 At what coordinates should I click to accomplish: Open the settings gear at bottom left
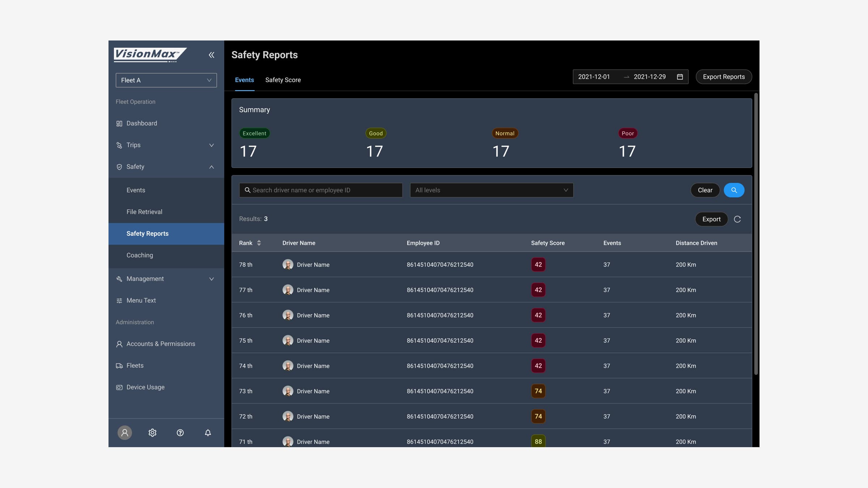[x=152, y=432]
